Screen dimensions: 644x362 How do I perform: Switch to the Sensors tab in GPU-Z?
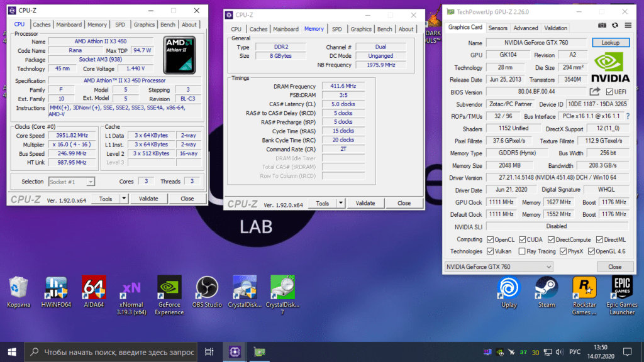[498, 28]
